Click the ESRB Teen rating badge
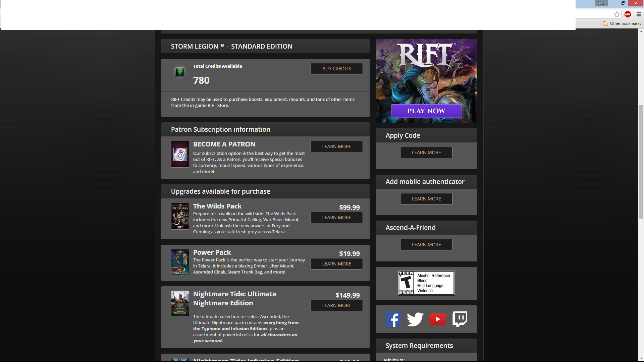This screenshot has height=362, width=644. tap(426, 283)
